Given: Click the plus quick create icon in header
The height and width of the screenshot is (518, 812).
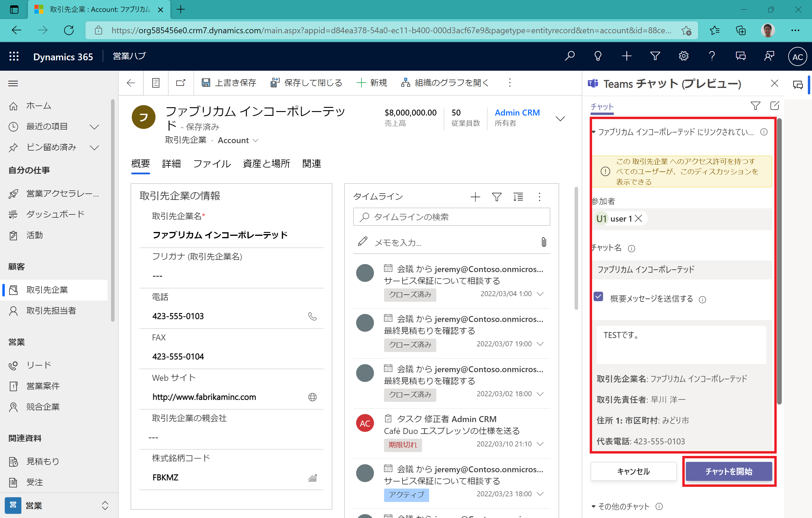Looking at the screenshot, I should click(627, 56).
